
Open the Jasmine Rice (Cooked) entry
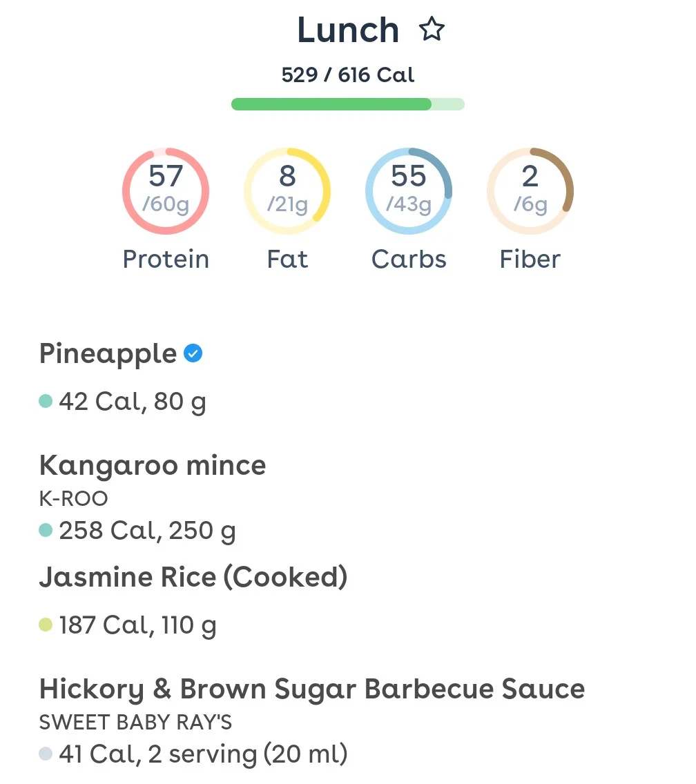(348, 601)
